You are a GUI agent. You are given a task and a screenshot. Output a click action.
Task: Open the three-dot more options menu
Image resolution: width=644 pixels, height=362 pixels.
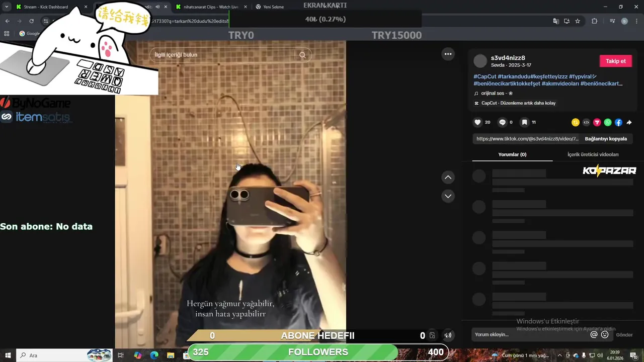coord(448,54)
